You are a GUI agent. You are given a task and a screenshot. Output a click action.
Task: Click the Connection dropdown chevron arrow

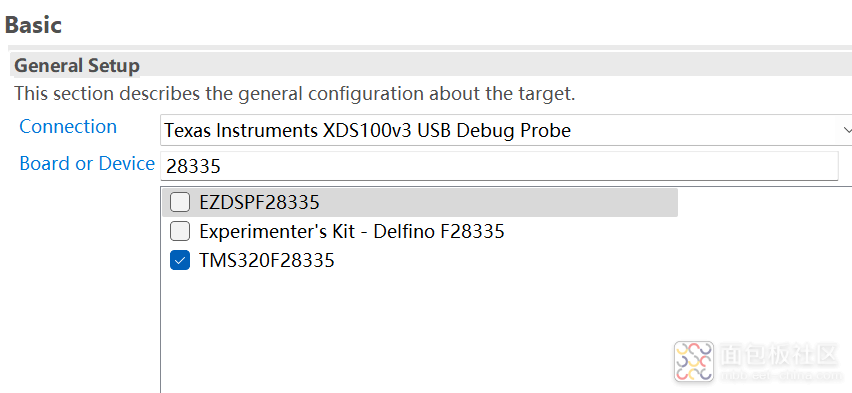[847, 130]
